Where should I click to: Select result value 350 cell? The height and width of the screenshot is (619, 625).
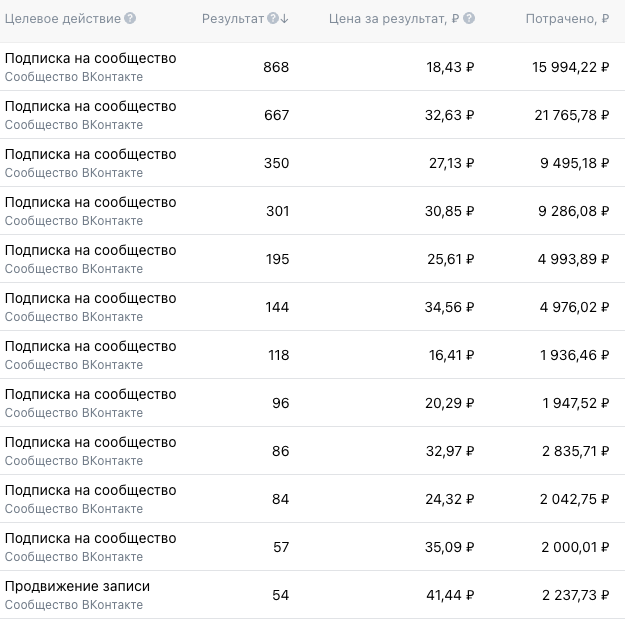pos(276,163)
